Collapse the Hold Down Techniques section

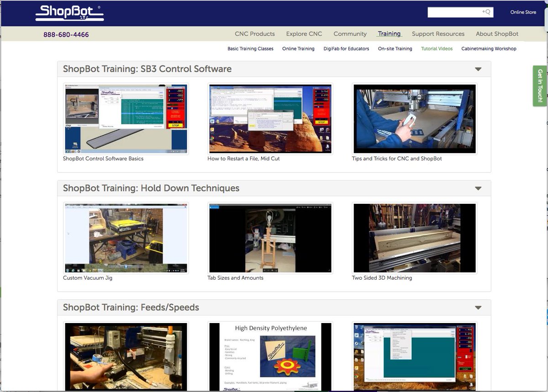478,189
